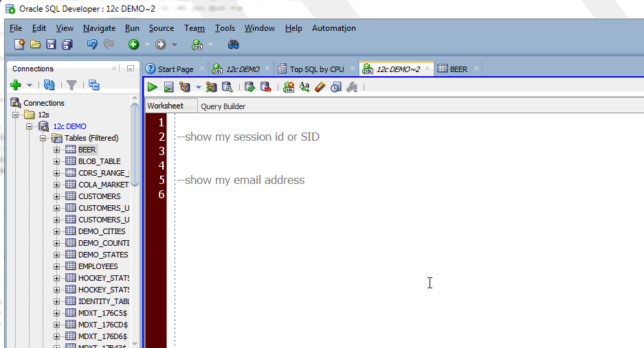
Task: Select the EMPLOYEES table in the tree
Action: (98, 266)
